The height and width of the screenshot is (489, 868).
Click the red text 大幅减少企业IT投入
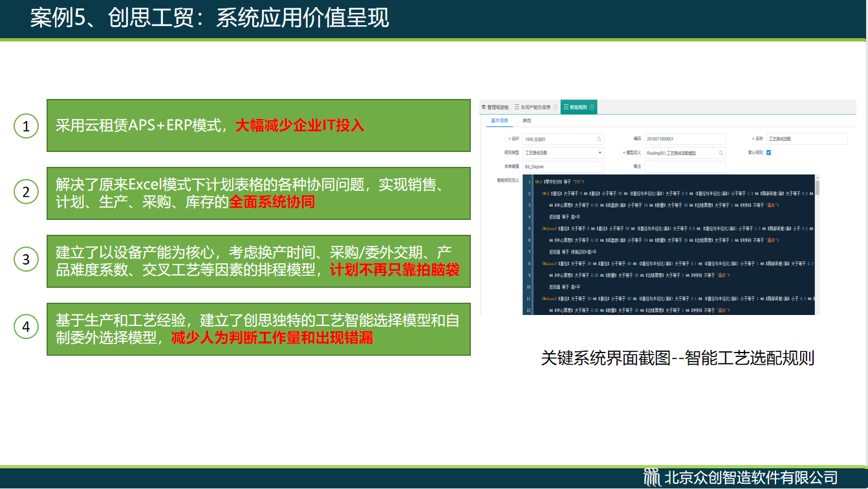299,125
